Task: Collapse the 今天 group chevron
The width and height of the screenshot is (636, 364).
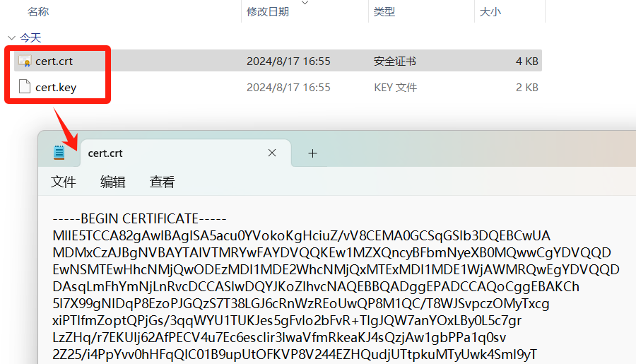Action: pos(11,37)
